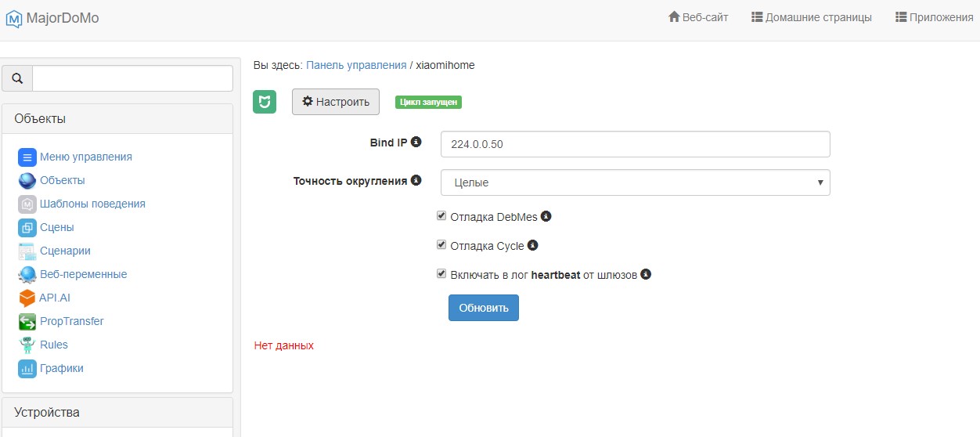Open the Приложения menu item
980x437 pixels.
(x=934, y=17)
